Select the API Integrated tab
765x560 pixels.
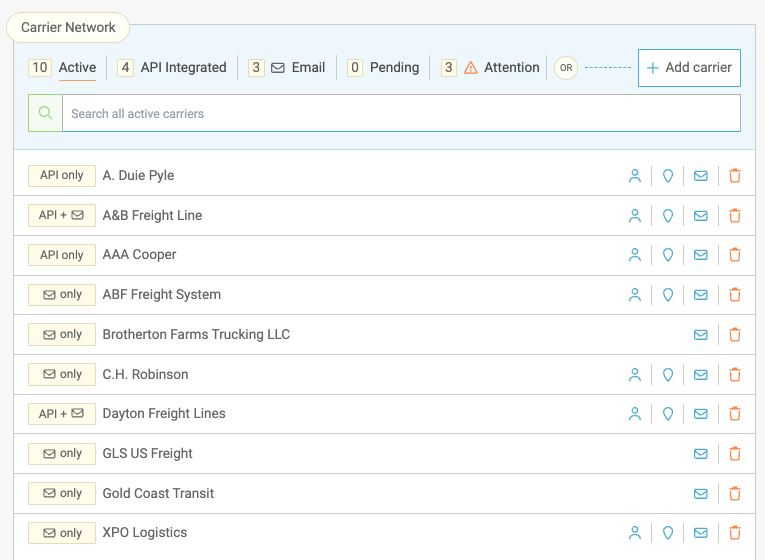183,68
